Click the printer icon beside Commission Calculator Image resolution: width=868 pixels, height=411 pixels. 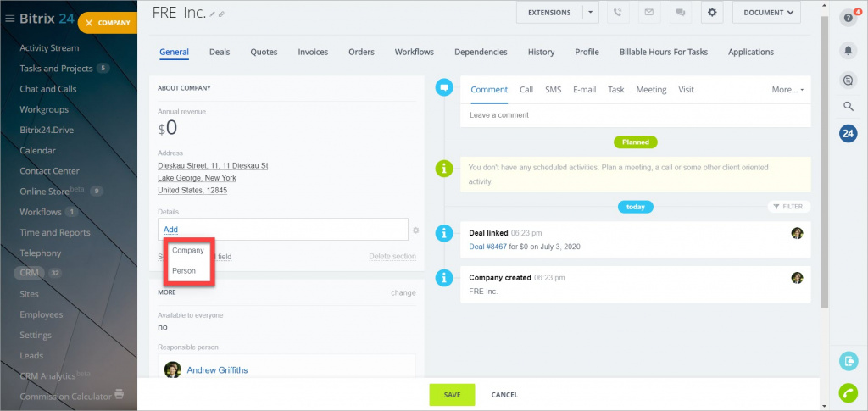point(119,395)
